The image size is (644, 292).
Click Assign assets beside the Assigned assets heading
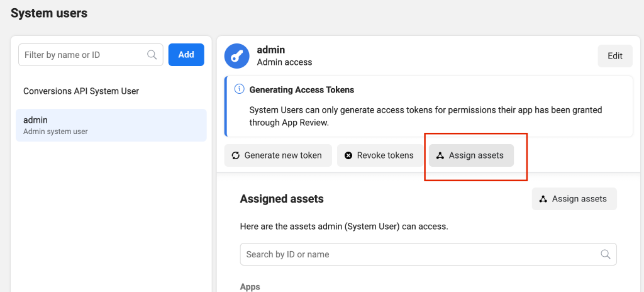point(574,199)
